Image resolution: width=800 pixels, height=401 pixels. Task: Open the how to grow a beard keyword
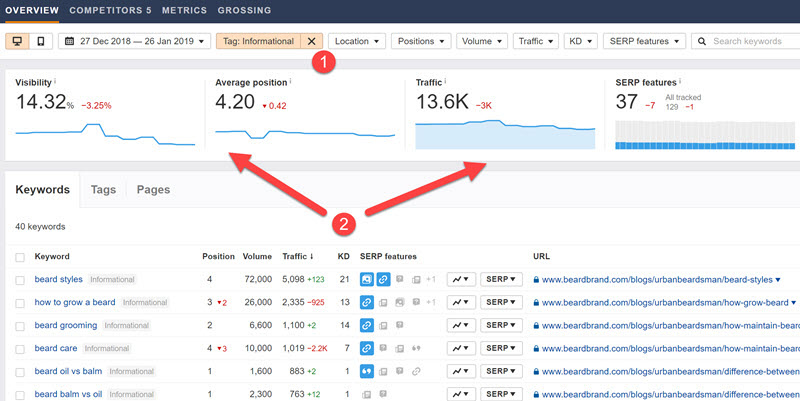[x=76, y=302]
